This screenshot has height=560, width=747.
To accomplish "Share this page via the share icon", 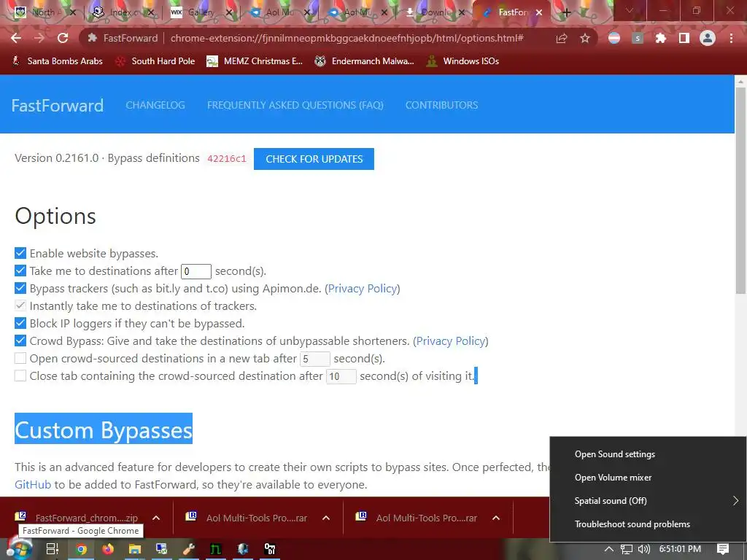I will pyautogui.click(x=562, y=38).
